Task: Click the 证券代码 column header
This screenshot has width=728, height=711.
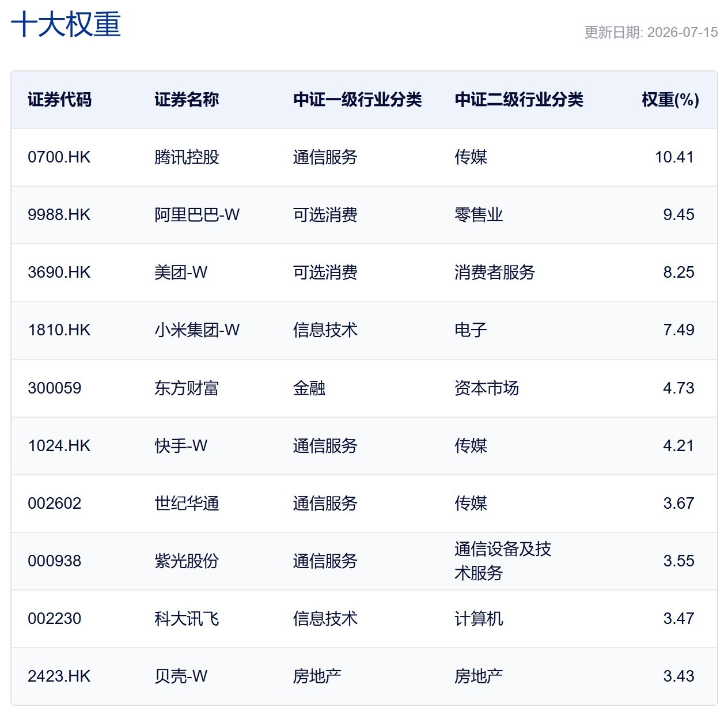Action: coord(60,100)
